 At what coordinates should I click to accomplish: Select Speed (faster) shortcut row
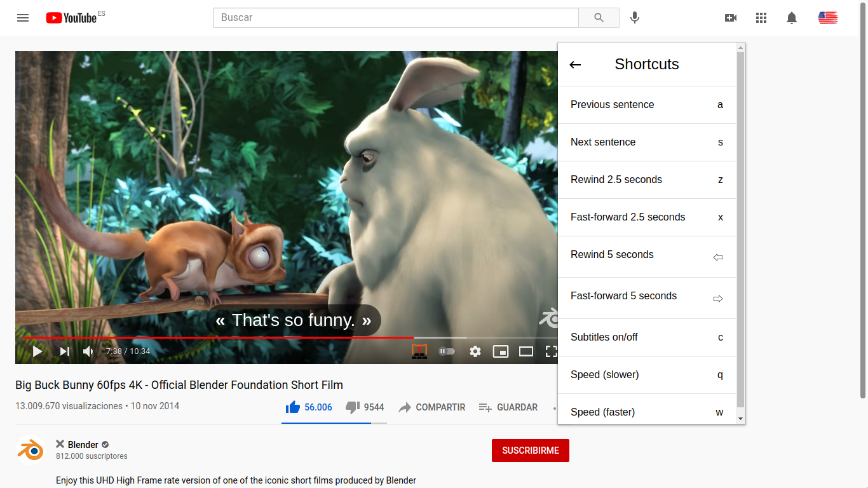[647, 409]
